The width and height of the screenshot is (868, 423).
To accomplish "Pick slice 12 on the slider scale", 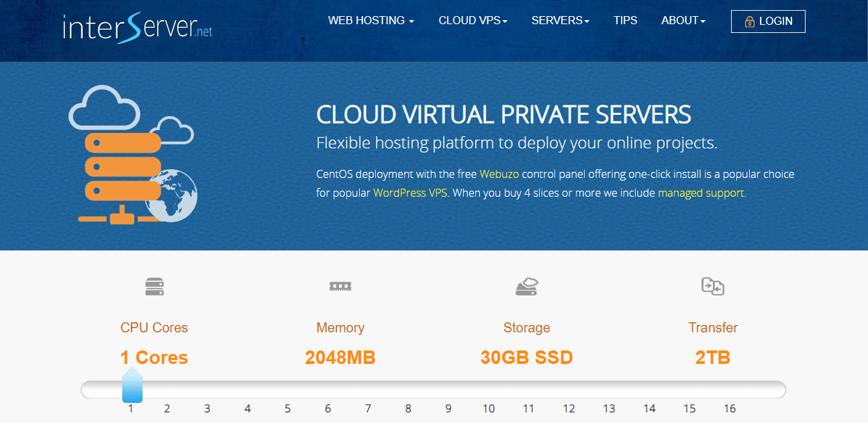I will [x=569, y=408].
